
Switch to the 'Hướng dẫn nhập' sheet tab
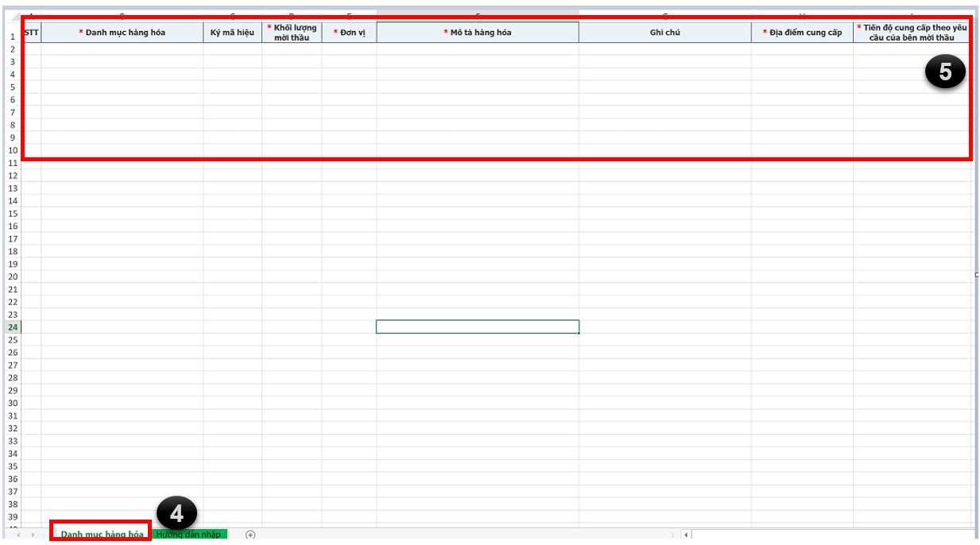click(189, 535)
